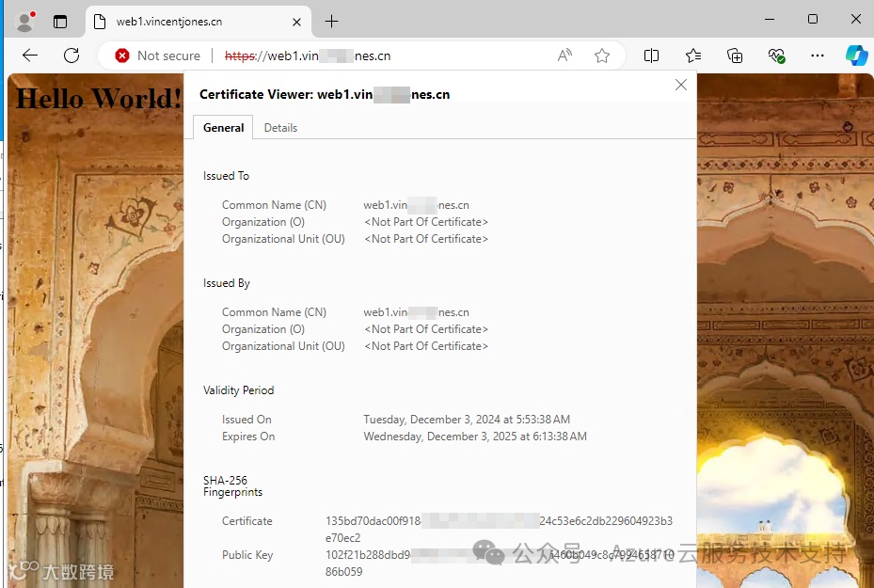Select the General tab
874x588 pixels.
223,128
